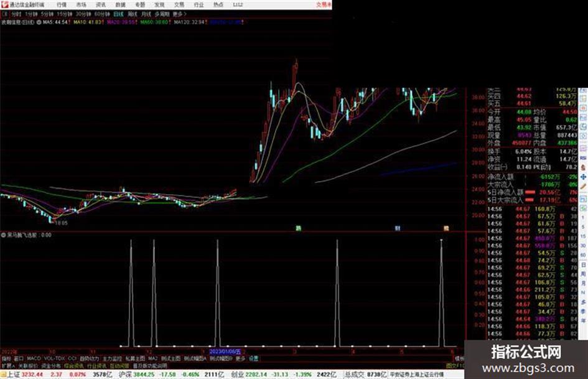Screen dimensions: 588x379
Task: Open the 市场 menu
Action: (x=82, y=5)
